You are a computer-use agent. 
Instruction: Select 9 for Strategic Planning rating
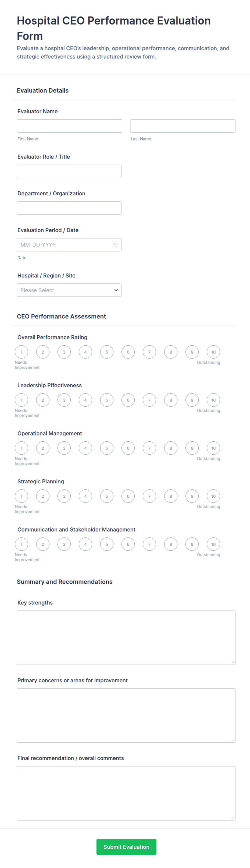(192, 496)
